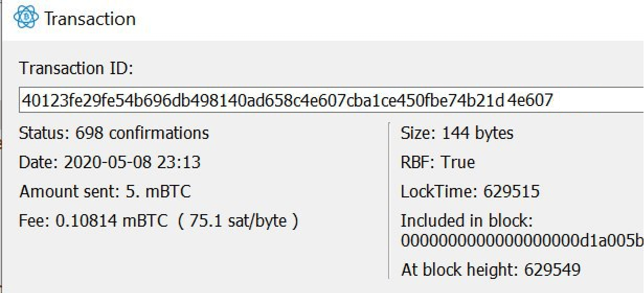Image resolution: width=644 pixels, height=293 pixels.
Task: Click the Electrum Bitcoin atom icon
Action: point(26,19)
